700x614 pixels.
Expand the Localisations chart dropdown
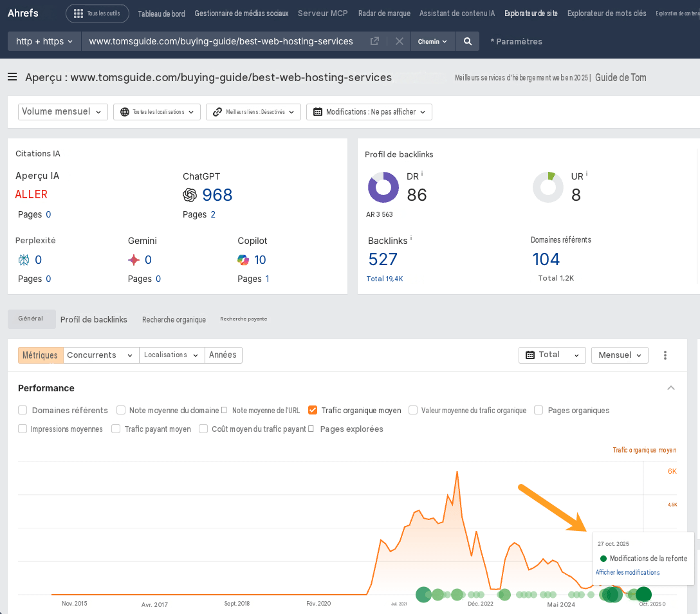tap(171, 355)
